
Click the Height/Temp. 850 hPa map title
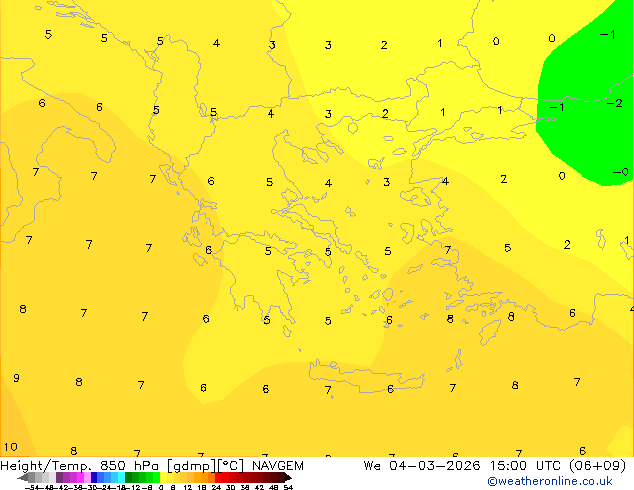point(80,466)
